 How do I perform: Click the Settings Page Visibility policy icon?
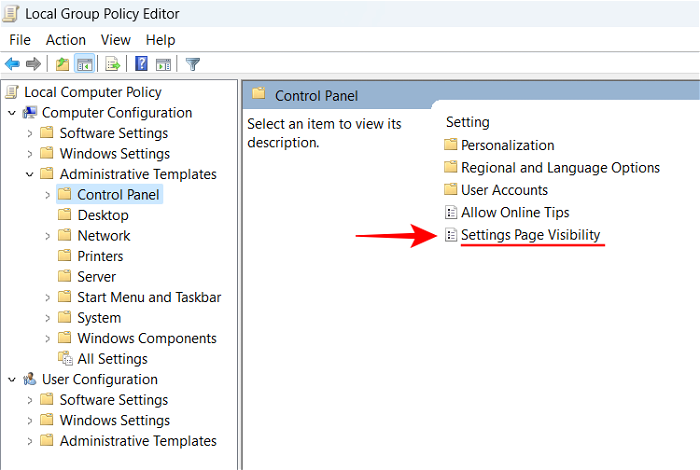click(451, 235)
